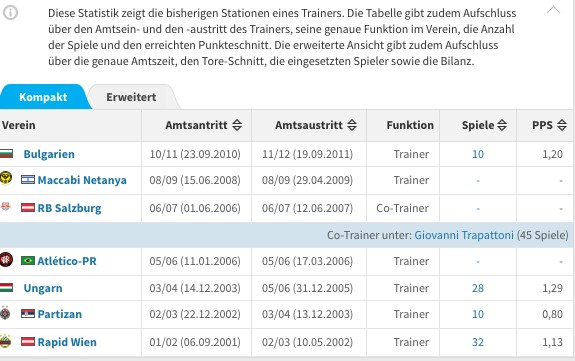
Task: Sort table by the PPS column arrows
Action: pyautogui.click(x=562, y=125)
